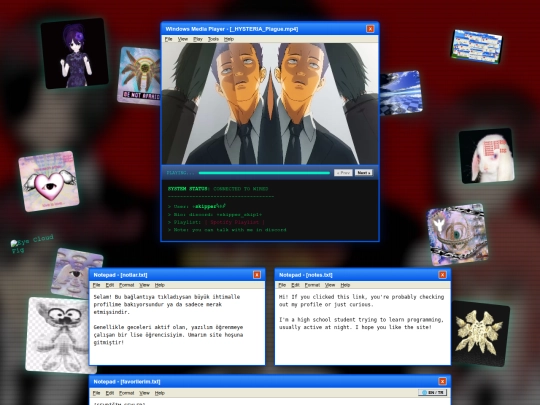Open the golden spiky creature image tile
Image resolution: width=540 pixels, height=405 pixels.
(480, 333)
